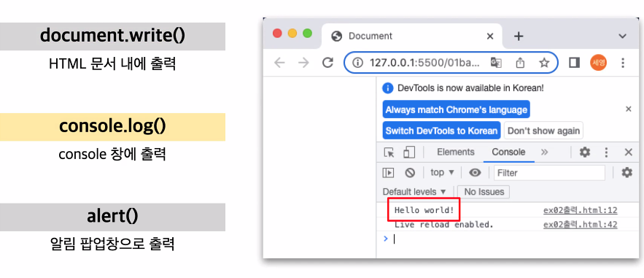Image resolution: width=644 pixels, height=278 pixels.
Task: Dismiss the DevTools language notification
Action: (628, 109)
